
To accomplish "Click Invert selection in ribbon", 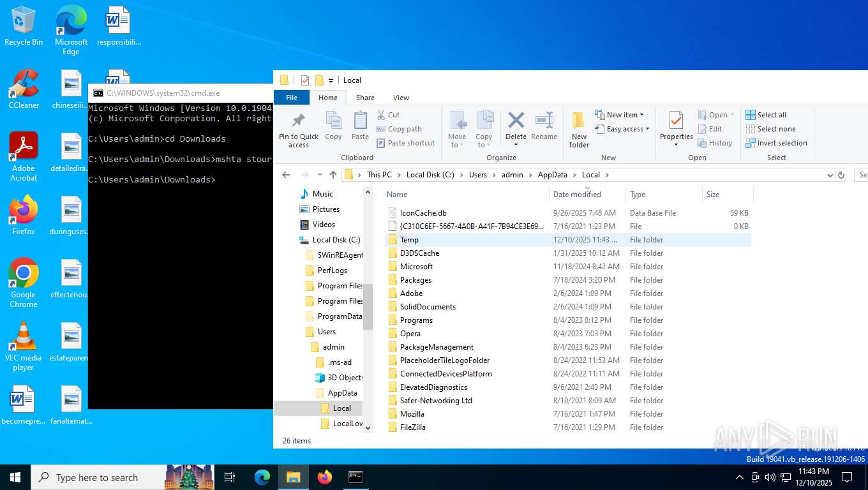I will pyautogui.click(x=776, y=143).
